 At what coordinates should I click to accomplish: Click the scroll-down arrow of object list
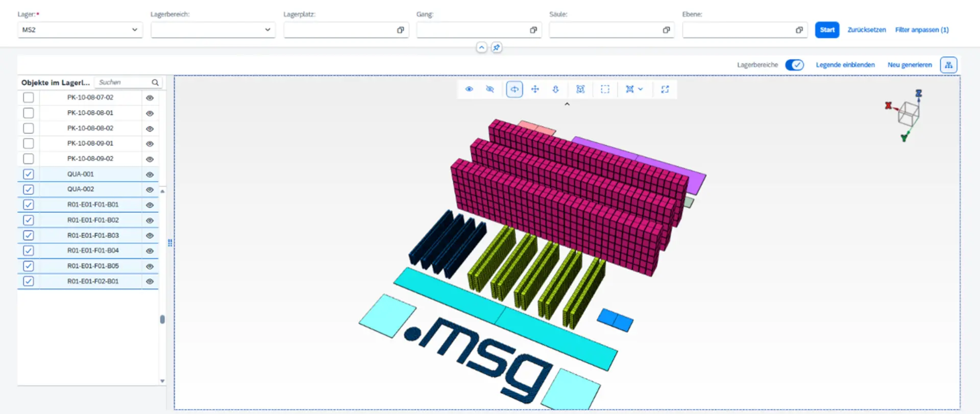(162, 381)
